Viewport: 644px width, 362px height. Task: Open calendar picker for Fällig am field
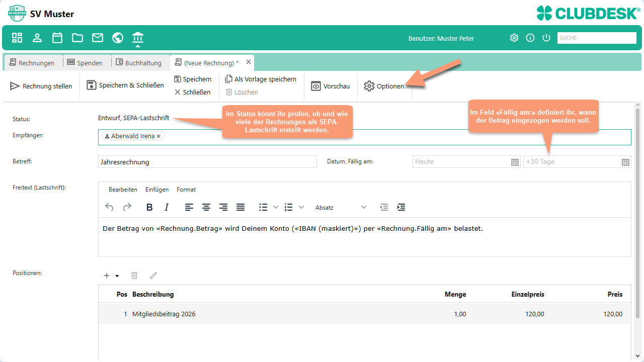[x=625, y=162]
